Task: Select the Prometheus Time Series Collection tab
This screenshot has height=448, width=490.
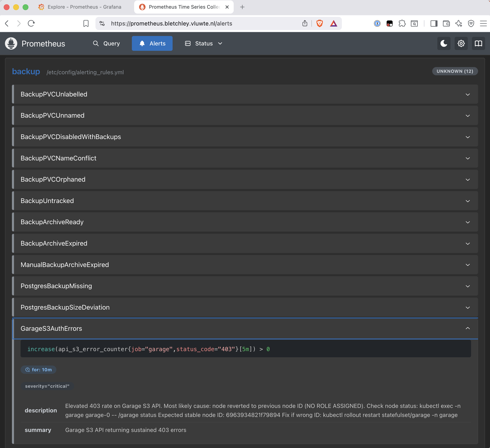Action: click(x=184, y=7)
